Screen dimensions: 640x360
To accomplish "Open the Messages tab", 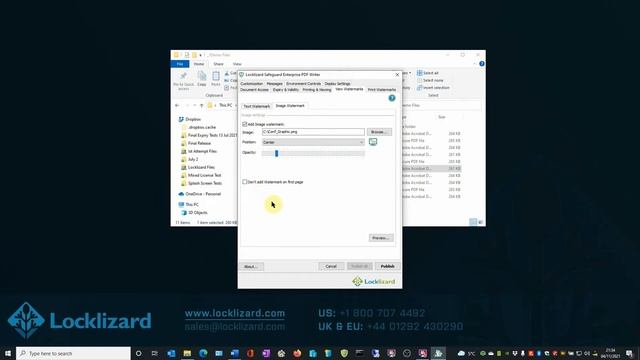I will click(x=274, y=84).
